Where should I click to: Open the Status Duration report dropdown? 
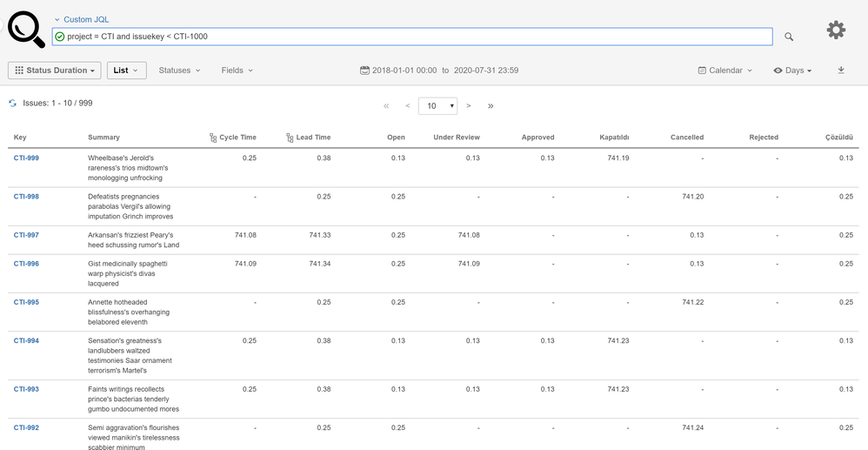pyautogui.click(x=54, y=71)
